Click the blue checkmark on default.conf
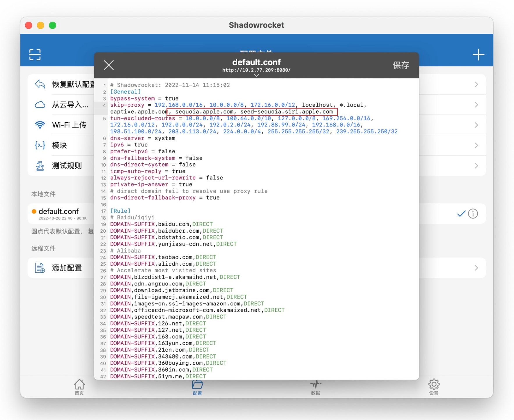Image resolution: width=514 pixels, height=420 pixels. 461,213
